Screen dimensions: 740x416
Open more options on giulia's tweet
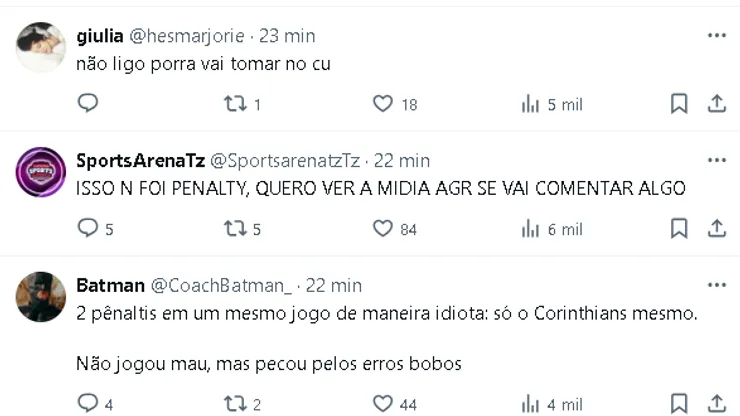716,36
